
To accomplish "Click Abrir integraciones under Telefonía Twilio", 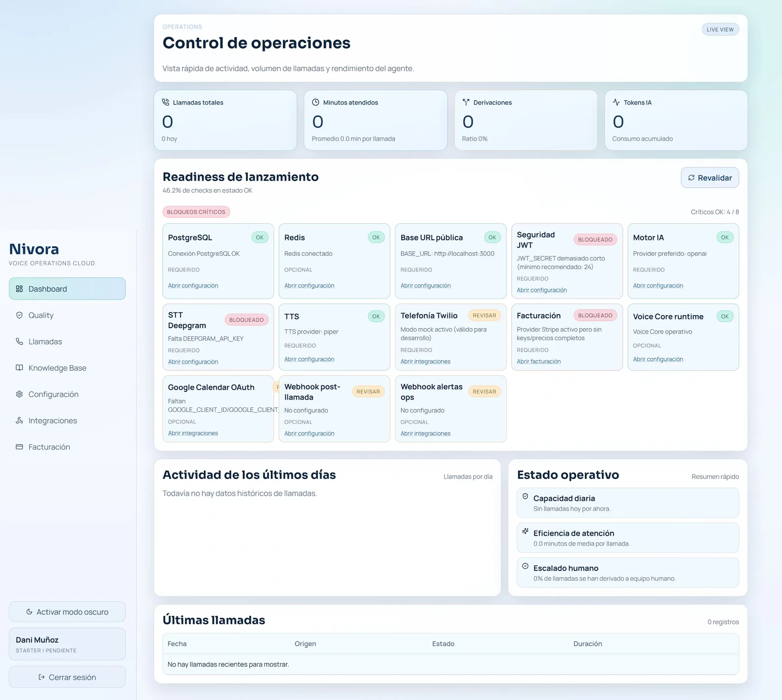I will [426, 361].
